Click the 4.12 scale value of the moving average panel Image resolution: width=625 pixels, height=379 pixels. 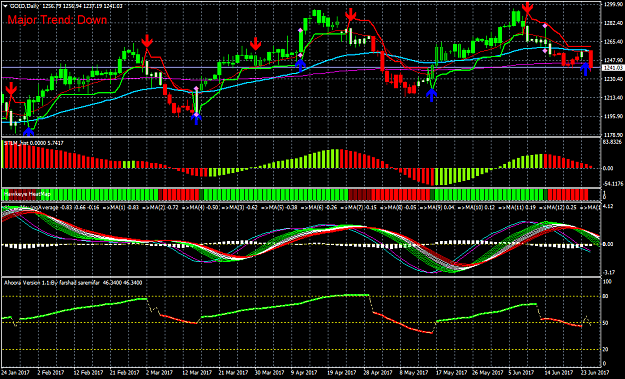(608, 206)
